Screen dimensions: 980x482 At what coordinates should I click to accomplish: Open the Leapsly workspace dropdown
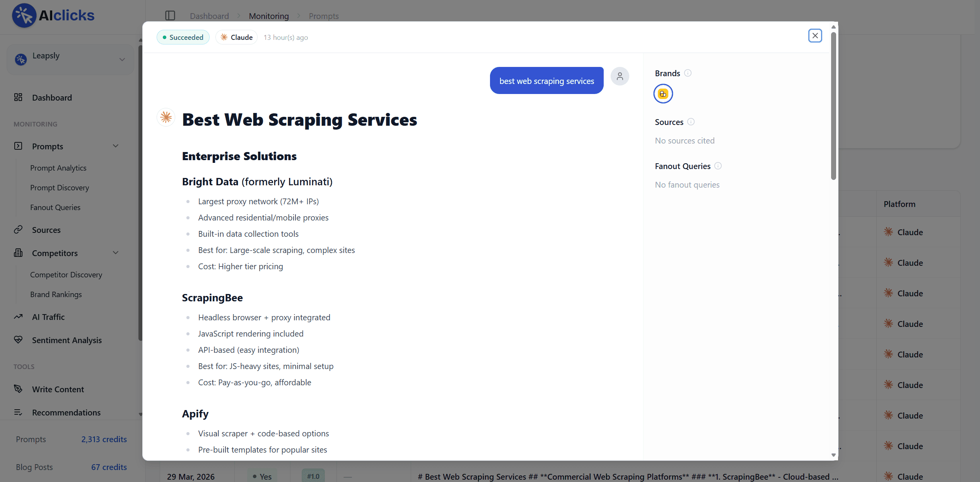point(70,59)
